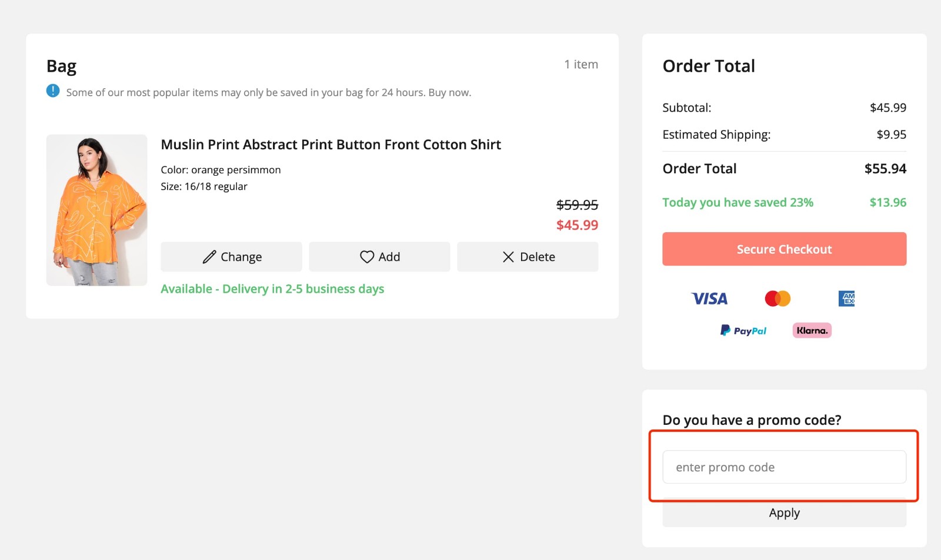Click the Today you have saved 23% text
The width and height of the screenshot is (941, 560).
click(738, 202)
